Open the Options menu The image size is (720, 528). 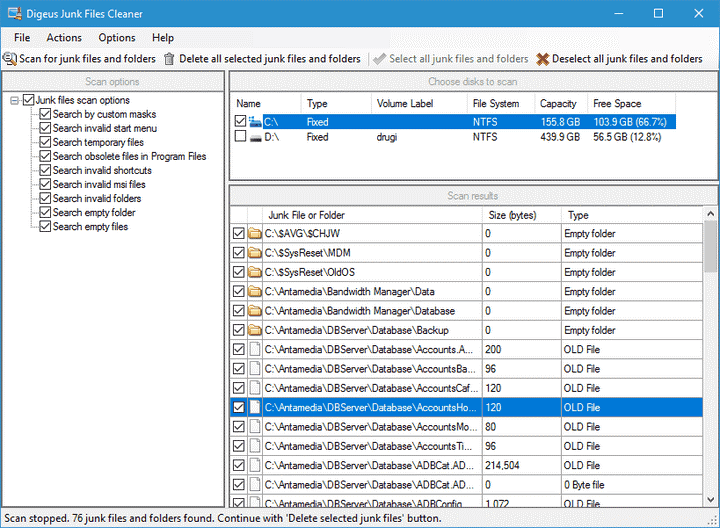(x=117, y=38)
